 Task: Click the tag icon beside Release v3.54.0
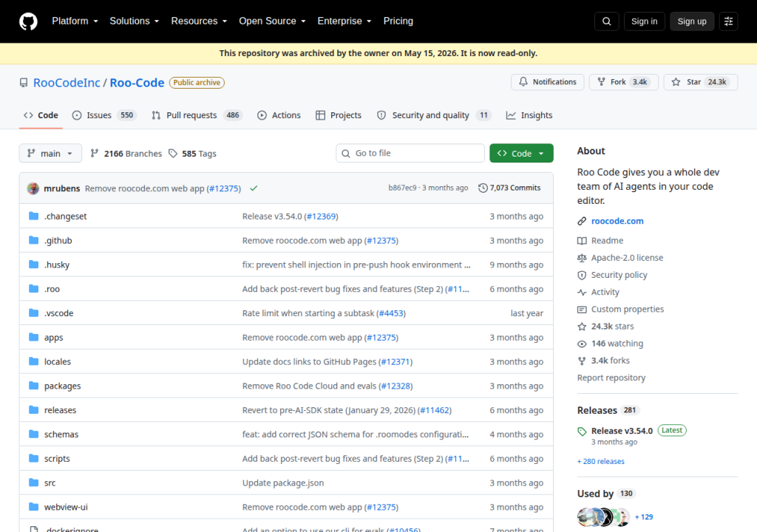[582, 431]
